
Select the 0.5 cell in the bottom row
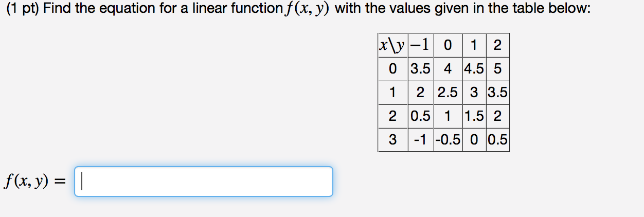tap(497, 140)
